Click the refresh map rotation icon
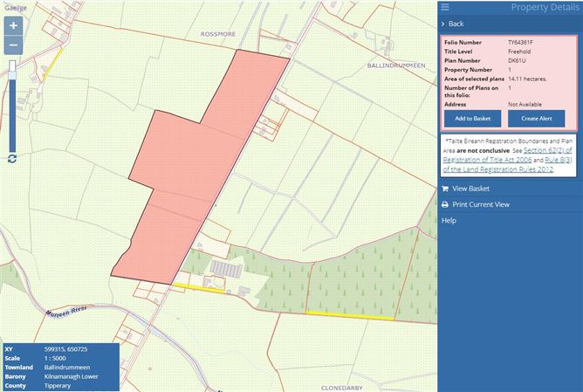This screenshot has height=392, width=583. click(x=12, y=159)
